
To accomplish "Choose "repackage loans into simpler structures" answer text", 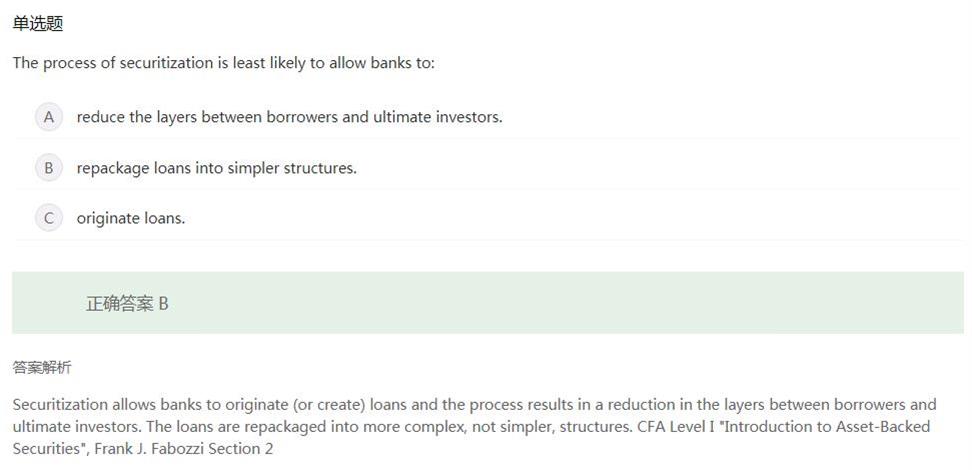I will click(x=216, y=168).
